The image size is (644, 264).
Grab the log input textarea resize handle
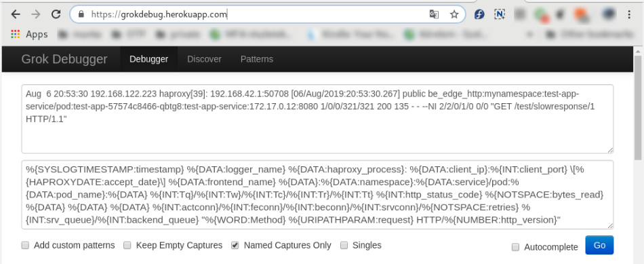click(610, 150)
